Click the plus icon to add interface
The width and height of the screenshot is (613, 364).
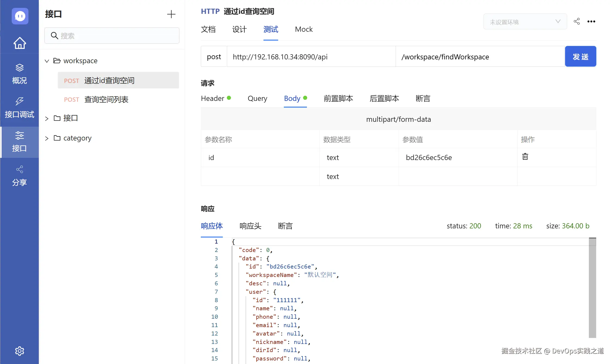click(x=171, y=14)
